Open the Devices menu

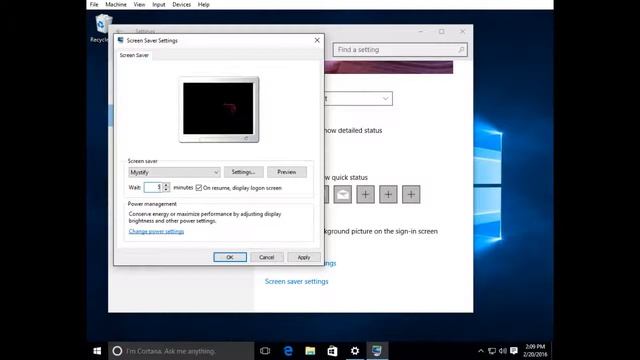(x=181, y=4)
